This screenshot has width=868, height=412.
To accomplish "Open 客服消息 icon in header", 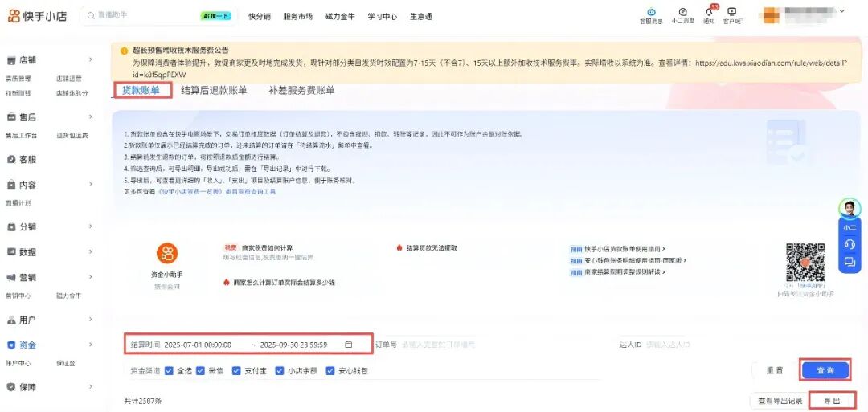I will pyautogui.click(x=651, y=11).
